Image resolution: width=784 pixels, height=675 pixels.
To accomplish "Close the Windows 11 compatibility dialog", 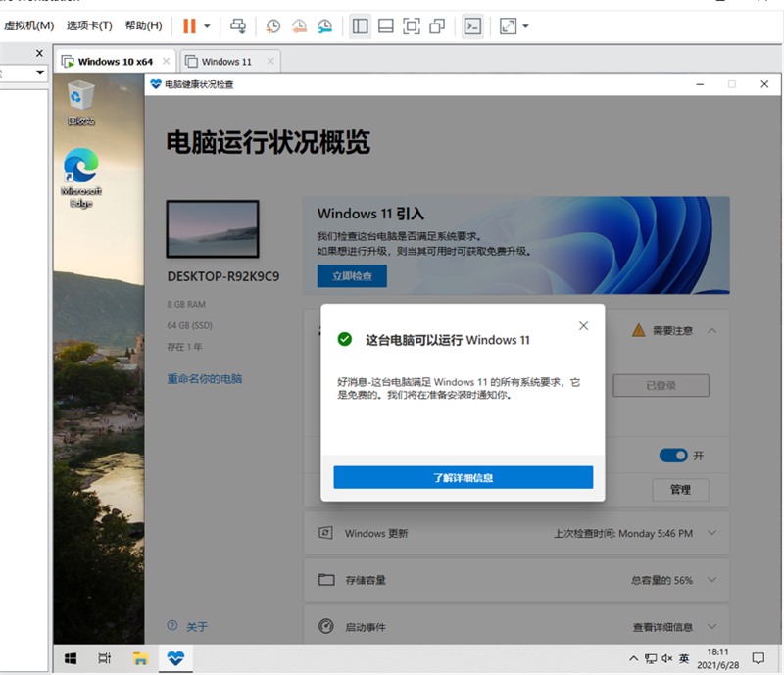I will tap(583, 325).
